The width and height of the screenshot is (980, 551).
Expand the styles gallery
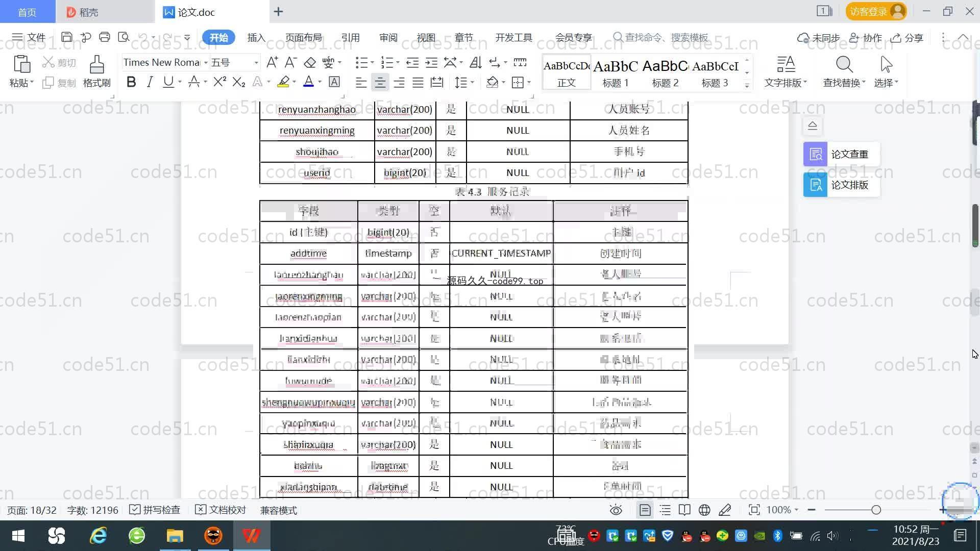[747, 85]
